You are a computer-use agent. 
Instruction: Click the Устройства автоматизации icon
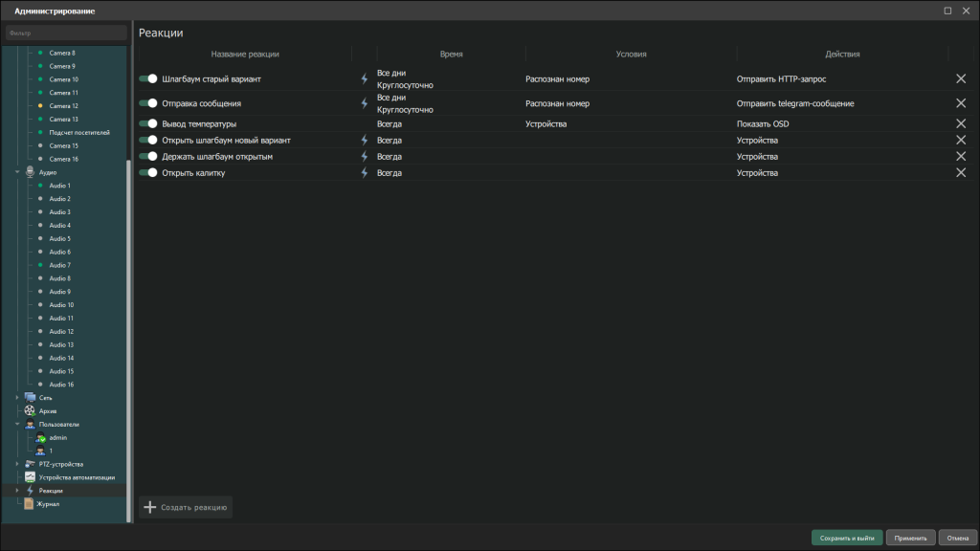point(30,476)
